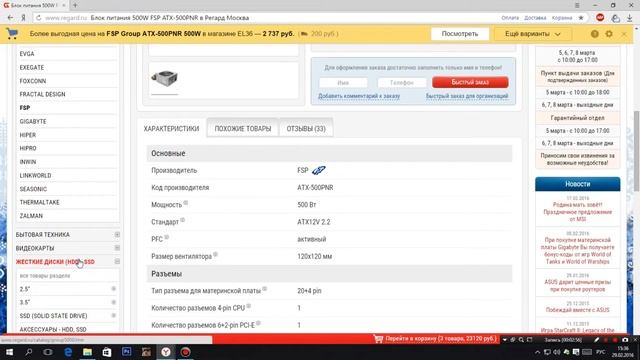Viewport: 640px width, 360px height.
Task: Open 'Доставка' link in address bar
Action: pos(535,18)
